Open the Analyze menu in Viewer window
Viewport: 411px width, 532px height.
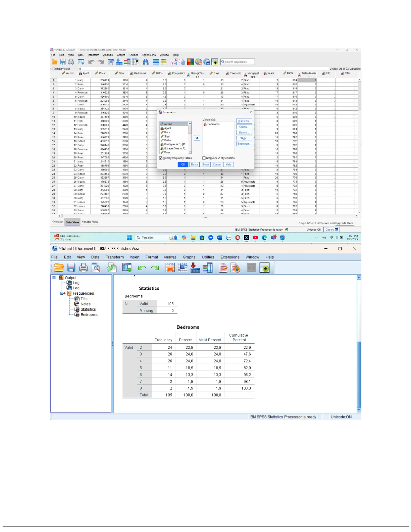click(x=170, y=257)
